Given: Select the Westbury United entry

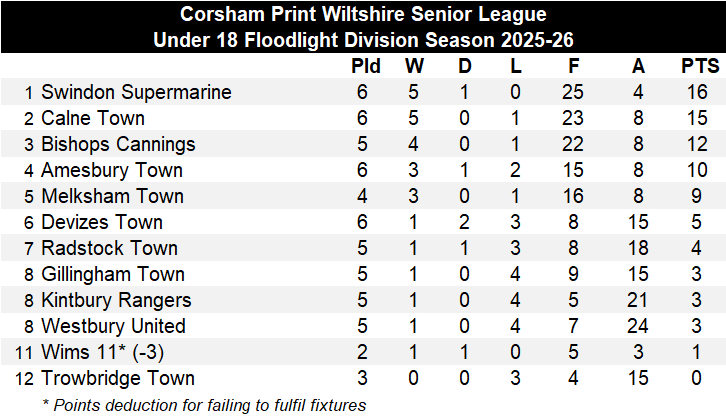Looking at the screenshot, I should point(113,326).
